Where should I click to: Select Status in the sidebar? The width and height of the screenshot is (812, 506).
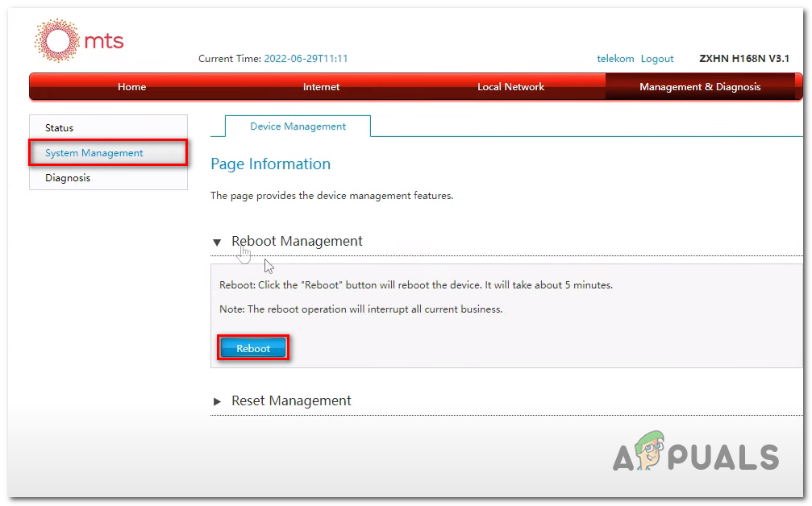point(108,128)
